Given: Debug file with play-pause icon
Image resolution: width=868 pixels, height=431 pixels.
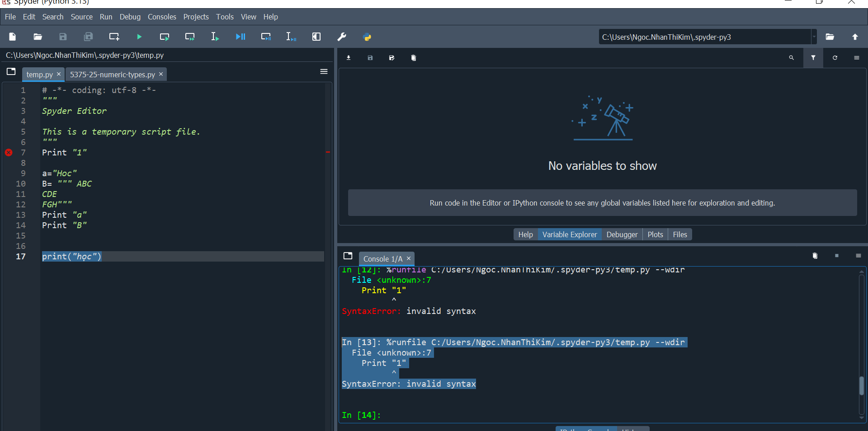Looking at the screenshot, I should [241, 37].
